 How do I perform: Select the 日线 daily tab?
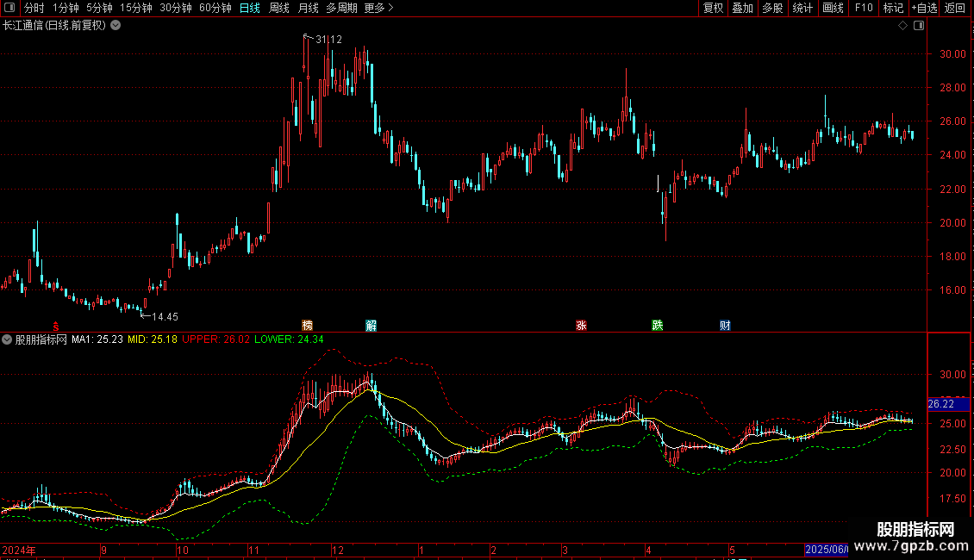250,8
